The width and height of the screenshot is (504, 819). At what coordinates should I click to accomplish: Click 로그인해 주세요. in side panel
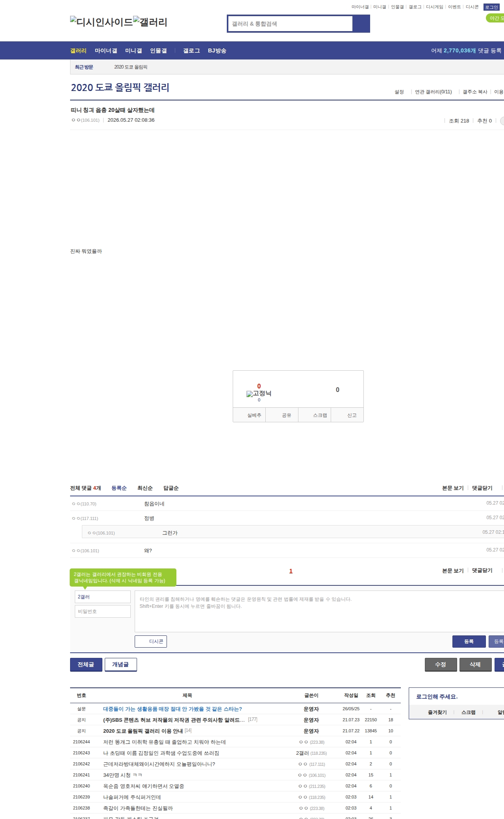tap(437, 696)
